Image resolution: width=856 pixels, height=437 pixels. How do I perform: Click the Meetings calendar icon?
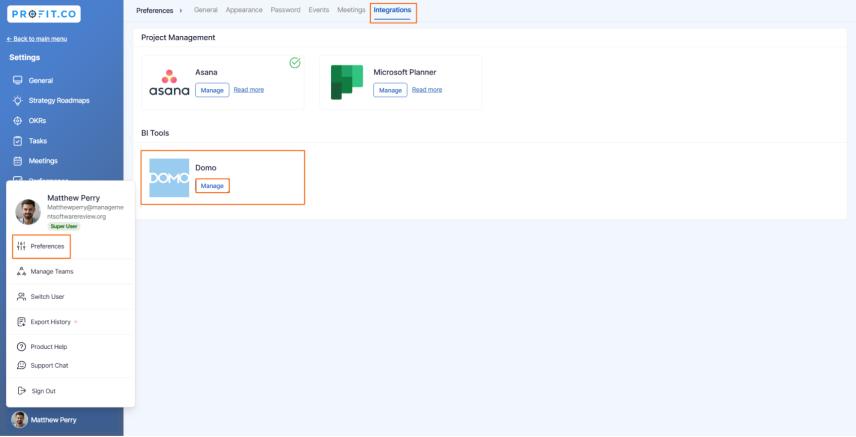17,161
